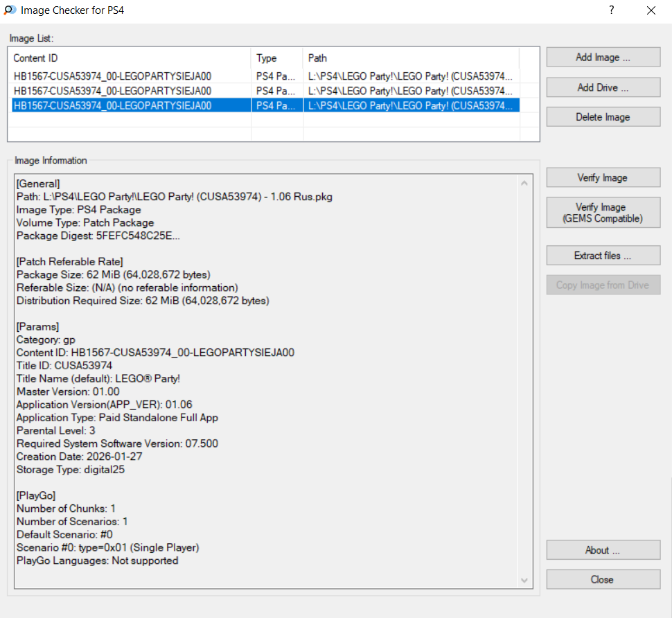This screenshot has height=618, width=672.
Task: Click the scroll up arrow in Image Information
Action: pyautogui.click(x=524, y=184)
